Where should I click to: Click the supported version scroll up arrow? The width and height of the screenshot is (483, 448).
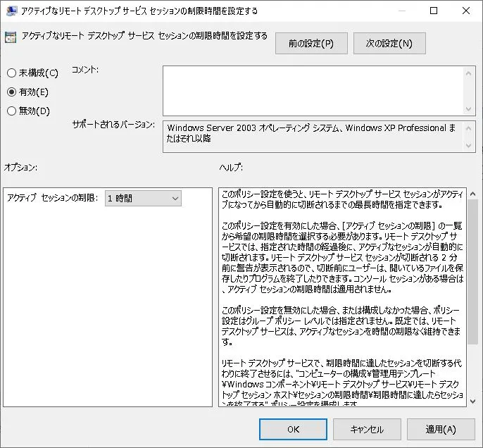(468, 128)
